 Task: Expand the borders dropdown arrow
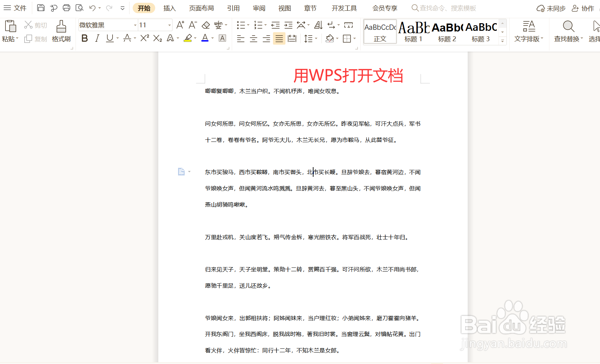(x=354, y=38)
